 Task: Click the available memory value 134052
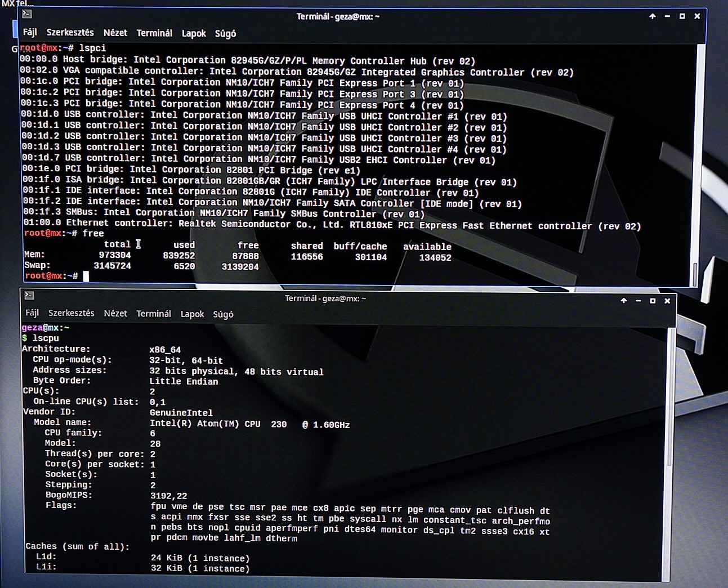pyautogui.click(x=435, y=258)
